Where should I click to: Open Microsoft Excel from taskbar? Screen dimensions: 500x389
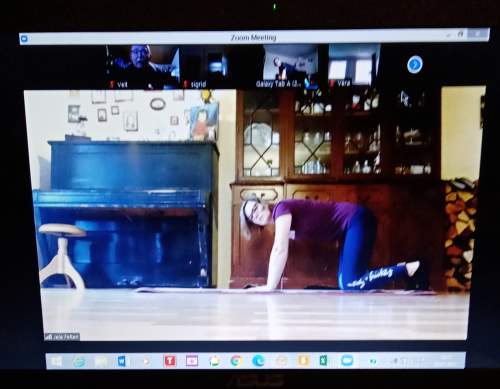pyautogui.click(x=323, y=360)
